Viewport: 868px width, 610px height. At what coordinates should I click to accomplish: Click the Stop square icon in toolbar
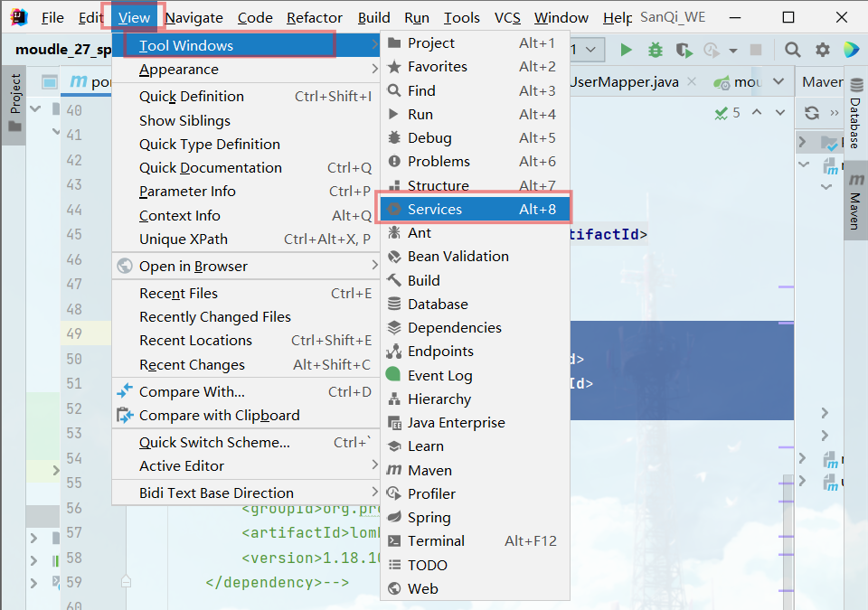coord(756,50)
